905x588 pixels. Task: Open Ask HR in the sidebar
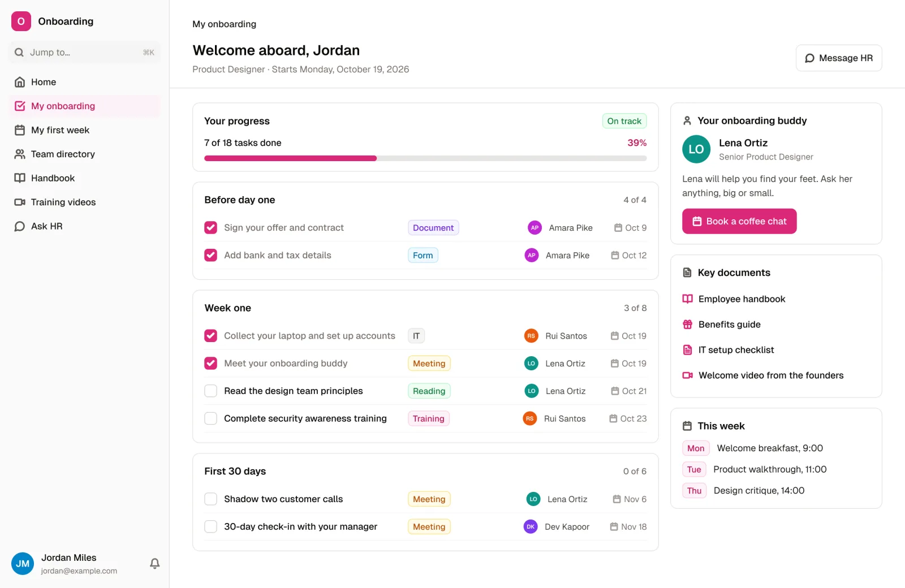coord(85,226)
